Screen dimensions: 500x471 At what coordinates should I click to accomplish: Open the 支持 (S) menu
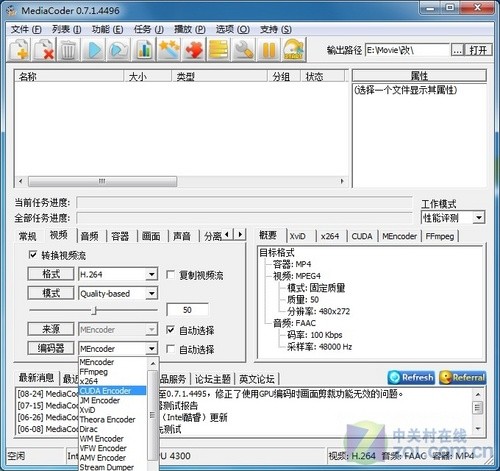click(276, 29)
